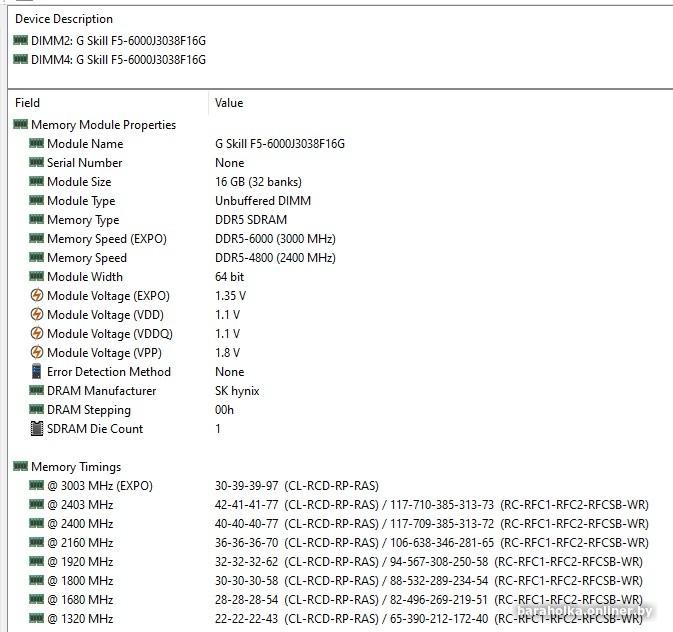Select the @ 2403 MHz timing label

pyautogui.click(x=80, y=505)
